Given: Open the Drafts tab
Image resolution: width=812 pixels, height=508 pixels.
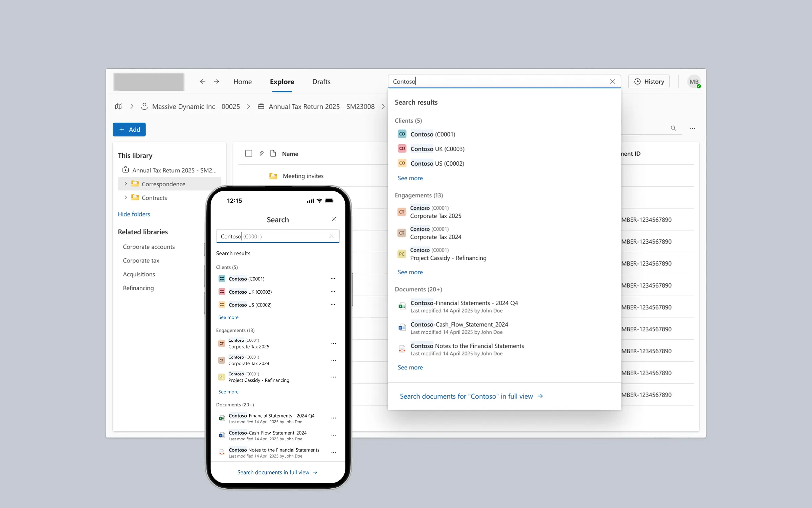Looking at the screenshot, I should [x=321, y=82].
